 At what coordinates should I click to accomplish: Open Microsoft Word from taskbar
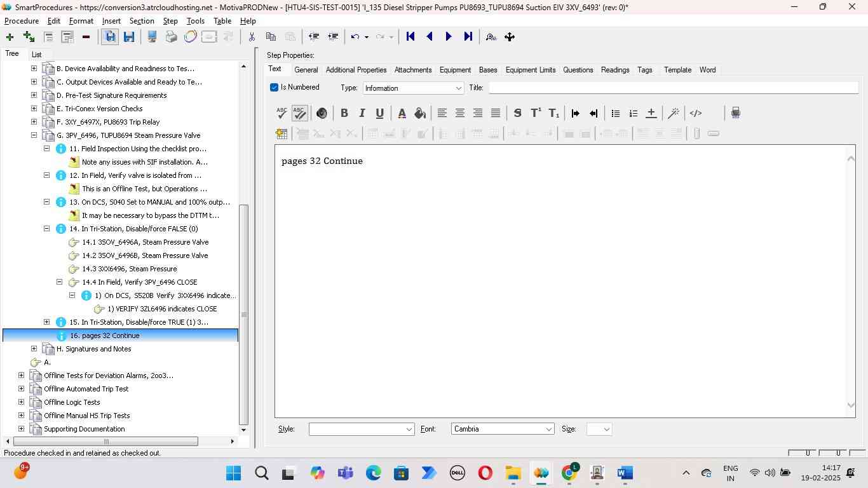point(625,473)
